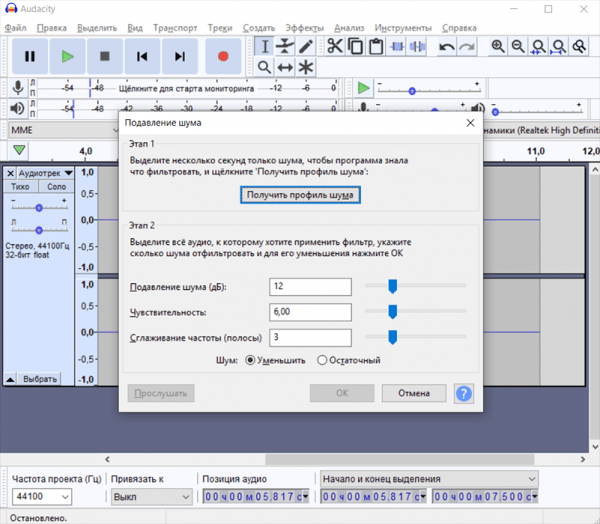Open the 'Привязать к' Выкл dropdown
600x524 pixels.
tap(152, 497)
